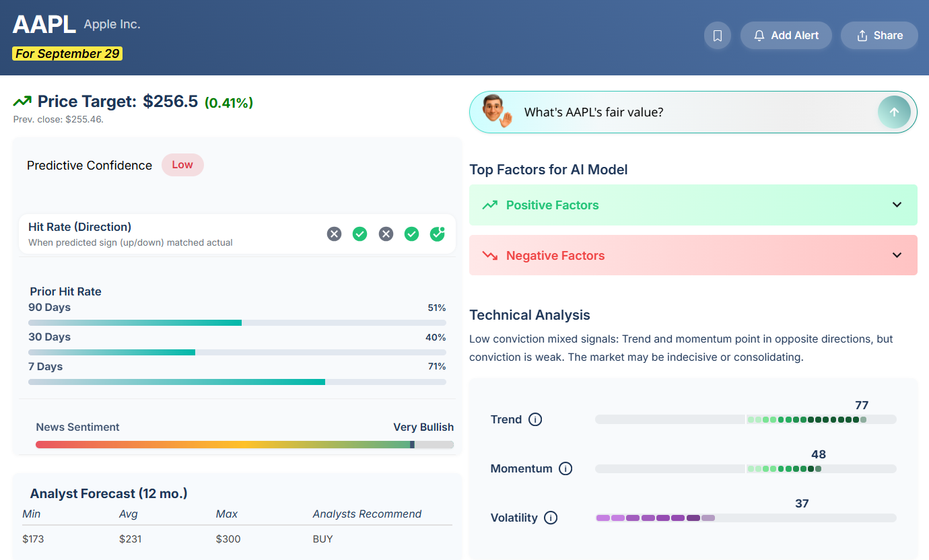The height and width of the screenshot is (560, 929).
Task: Click the Apple Inc. company name
Action: pyautogui.click(x=112, y=24)
